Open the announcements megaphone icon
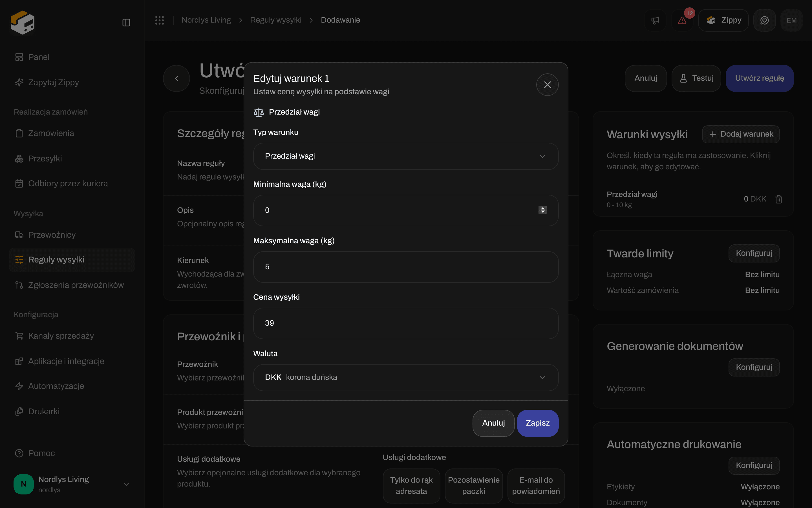 (655, 21)
